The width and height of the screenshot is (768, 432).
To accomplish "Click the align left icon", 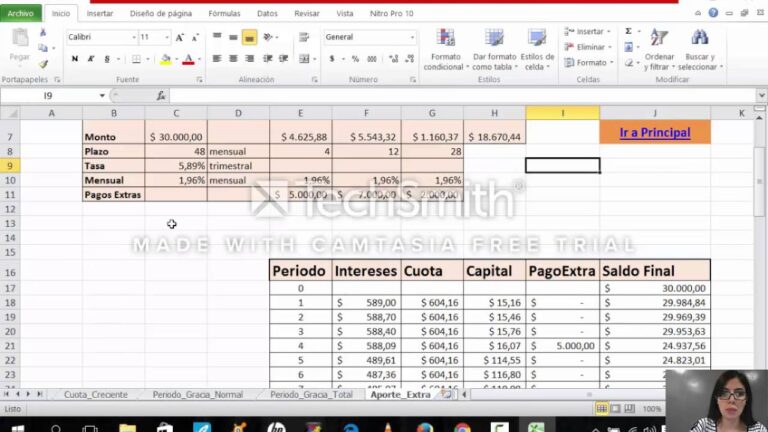I will point(216,59).
